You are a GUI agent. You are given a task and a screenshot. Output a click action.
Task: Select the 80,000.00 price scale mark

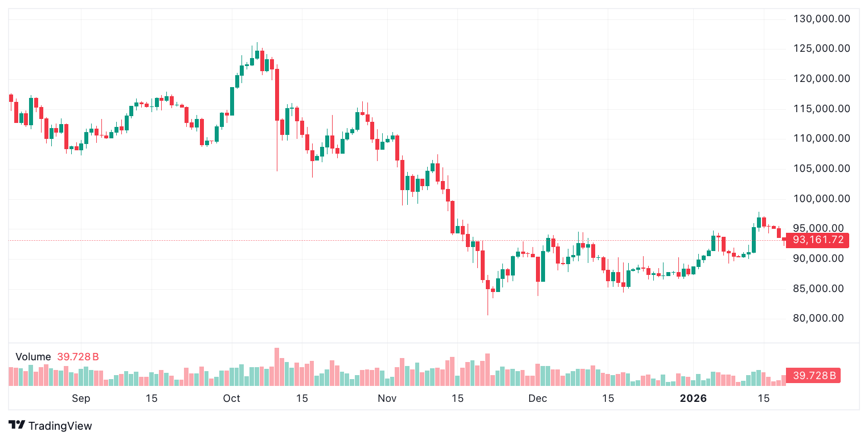(x=818, y=318)
